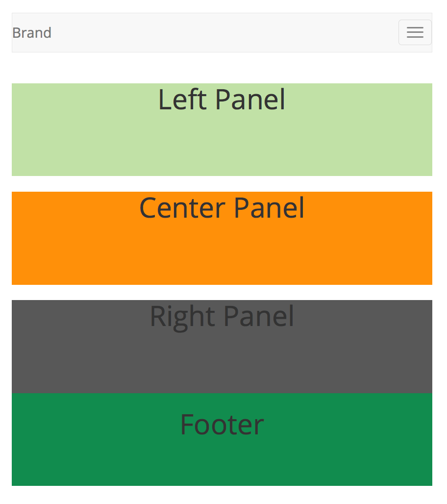
Task: Click the orange Center Panel background area
Action: point(222,254)
